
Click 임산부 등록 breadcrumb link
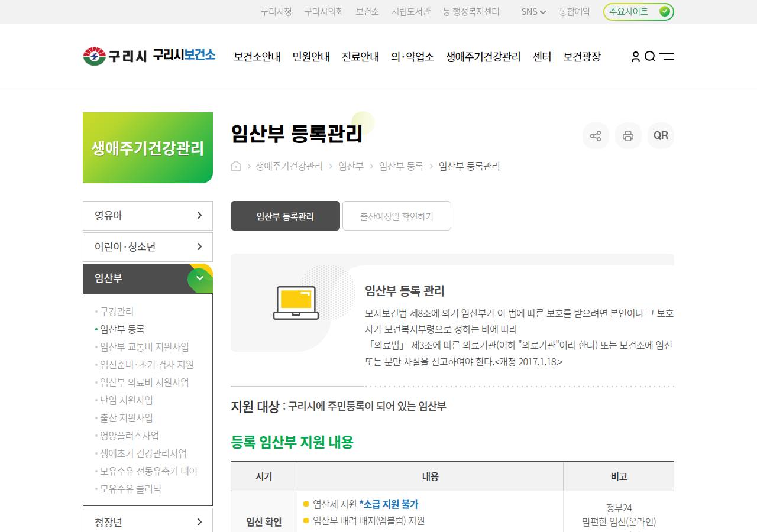401,166
